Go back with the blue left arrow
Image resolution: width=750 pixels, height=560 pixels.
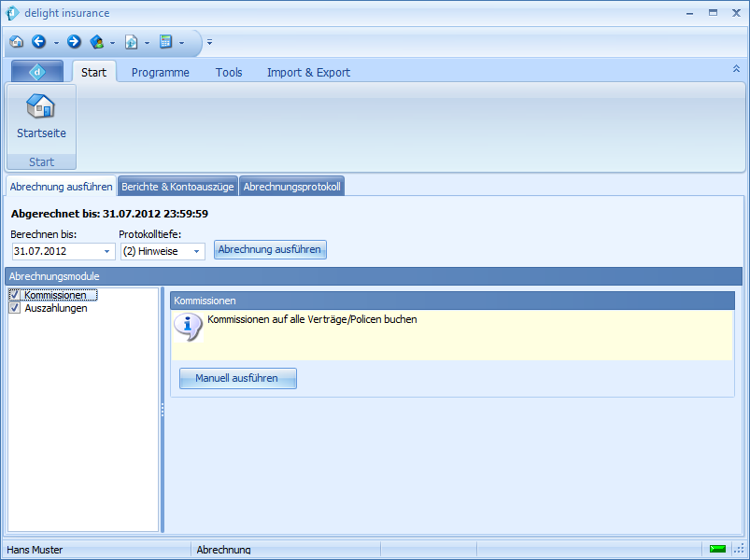tap(38, 42)
